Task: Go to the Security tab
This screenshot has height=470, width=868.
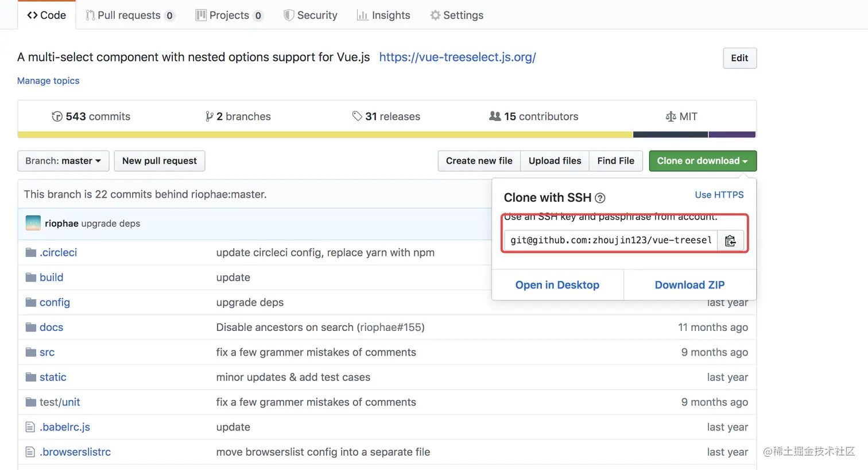Action: [311, 15]
